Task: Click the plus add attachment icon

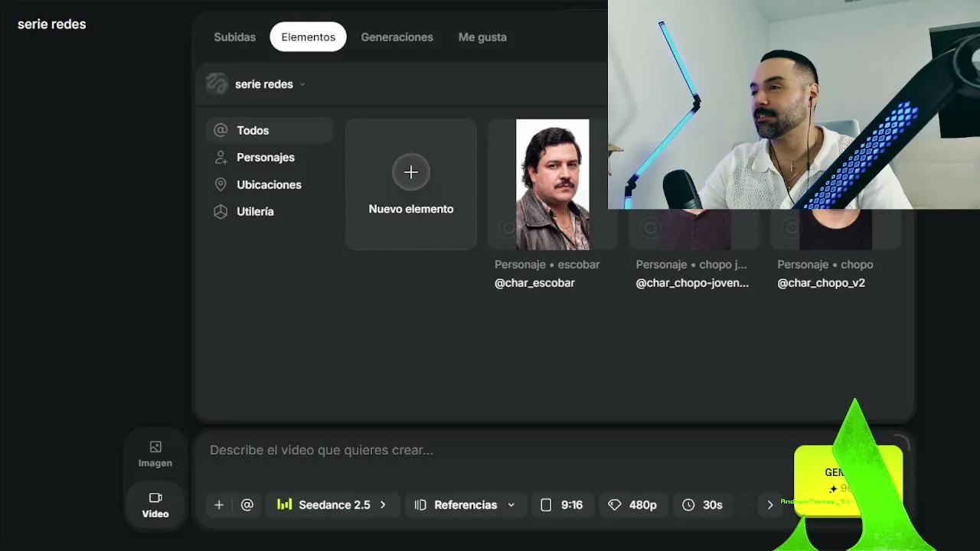Action: coord(219,505)
